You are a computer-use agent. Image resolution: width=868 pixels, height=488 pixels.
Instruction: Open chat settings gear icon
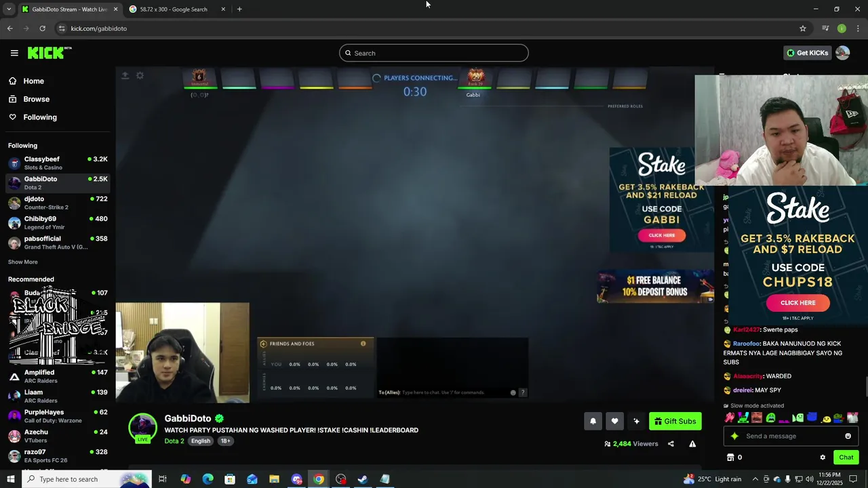(823, 457)
